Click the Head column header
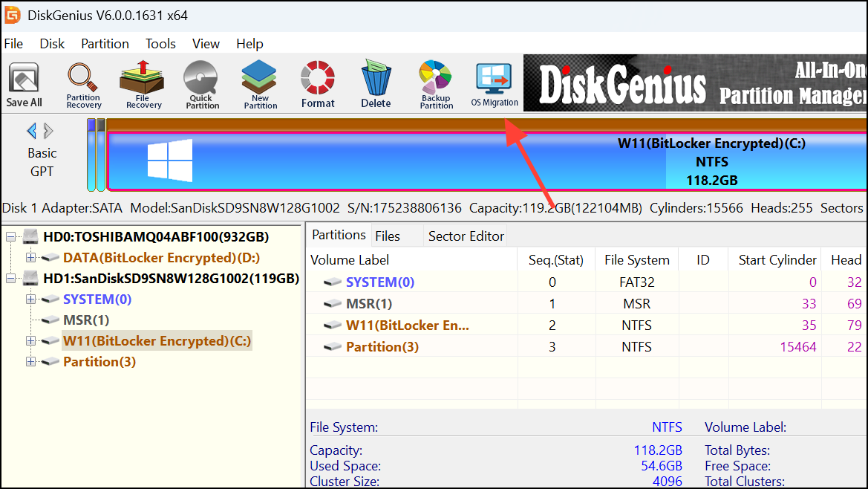Image resolution: width=868 pixels, height=489 pixels. click(845, 259)
